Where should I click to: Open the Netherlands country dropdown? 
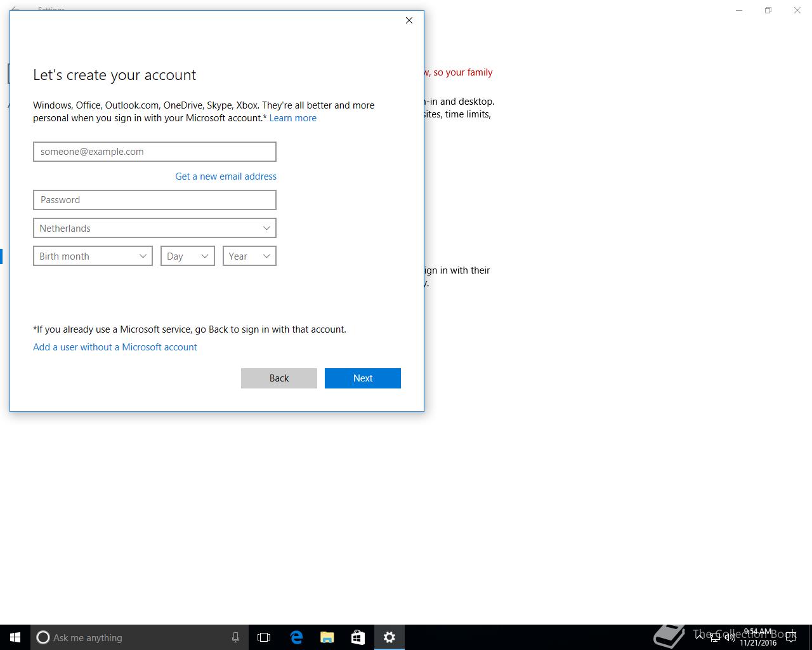[155, 228]
